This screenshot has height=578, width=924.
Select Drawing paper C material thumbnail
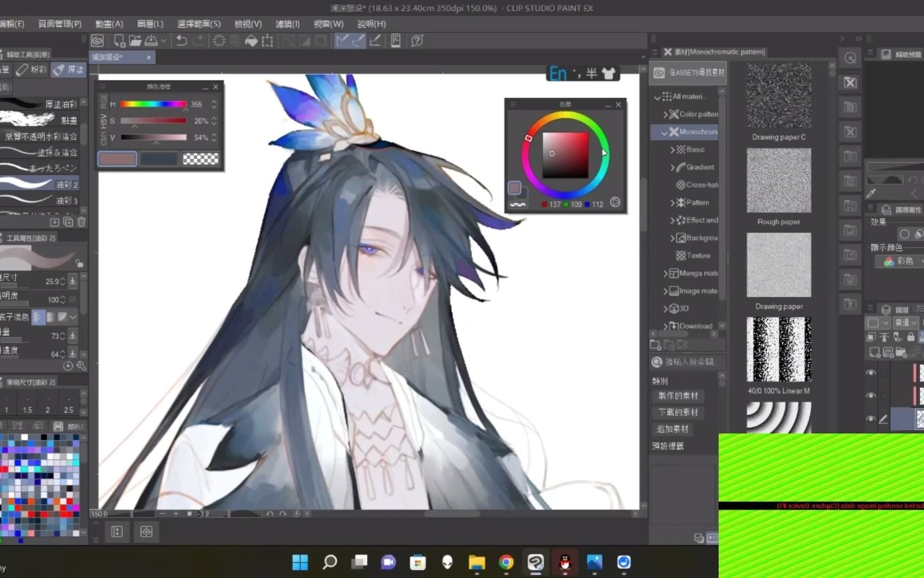click(779, 96)
